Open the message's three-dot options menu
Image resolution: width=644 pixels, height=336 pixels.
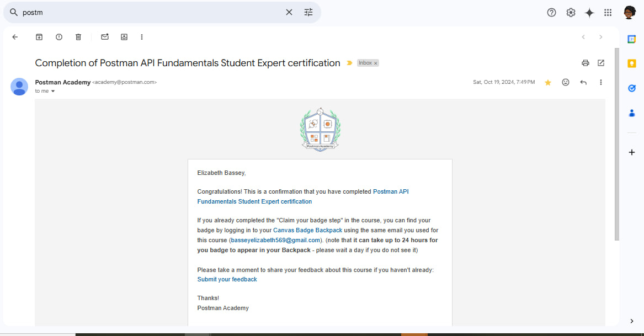point(601,83)
